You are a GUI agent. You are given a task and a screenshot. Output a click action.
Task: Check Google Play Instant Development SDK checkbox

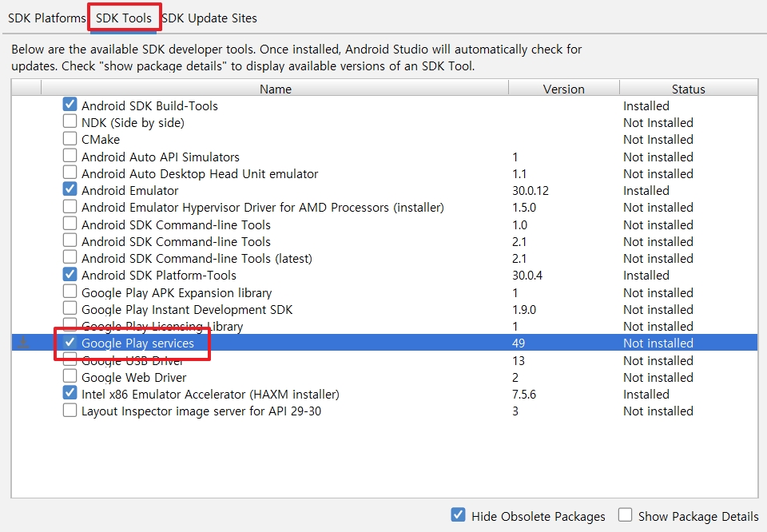[x=70, y=308]
